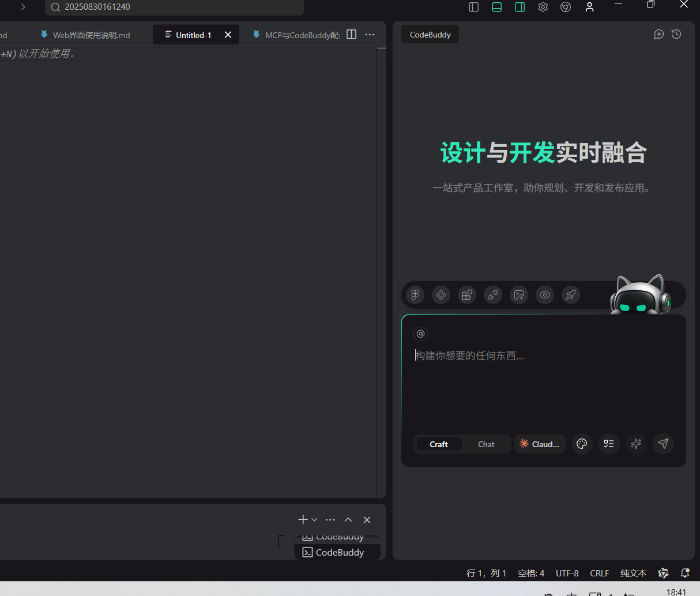
Task: Click the CodeBuddy status bar icon
Action: click(663, 573)
